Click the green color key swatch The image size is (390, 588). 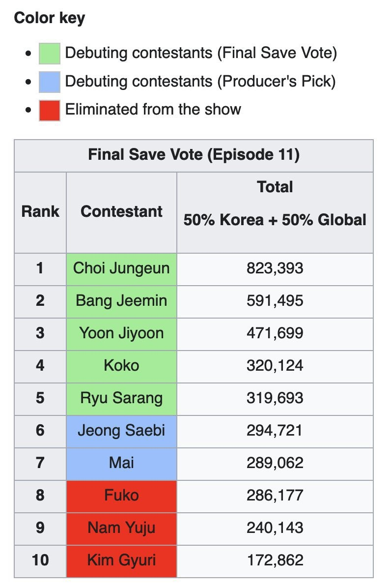[x=50, y=53]
